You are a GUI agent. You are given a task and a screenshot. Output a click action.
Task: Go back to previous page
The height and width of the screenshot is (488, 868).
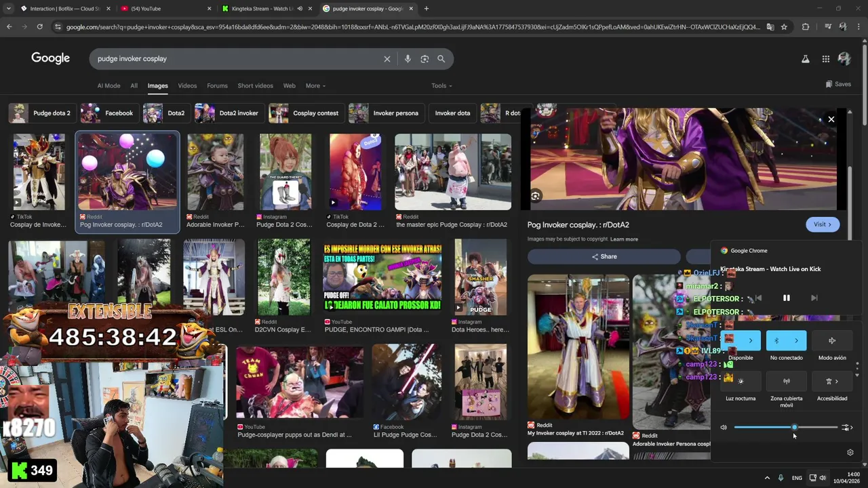coord(9,27)
